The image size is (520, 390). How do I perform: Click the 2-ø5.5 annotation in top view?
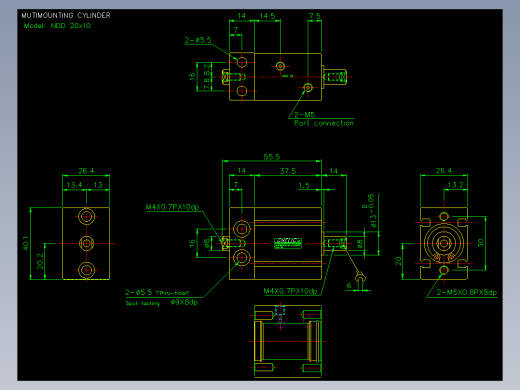(x=198, y=40)
